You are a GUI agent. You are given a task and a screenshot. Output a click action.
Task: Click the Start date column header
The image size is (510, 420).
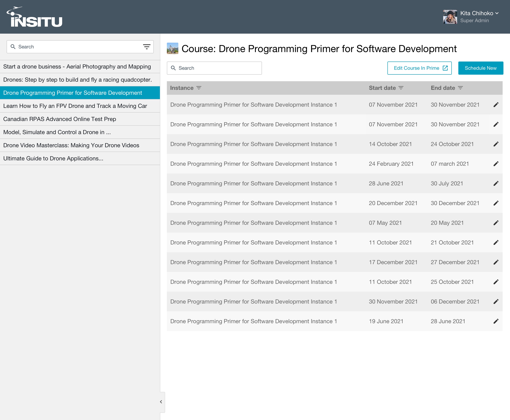(x=382, y=88)
